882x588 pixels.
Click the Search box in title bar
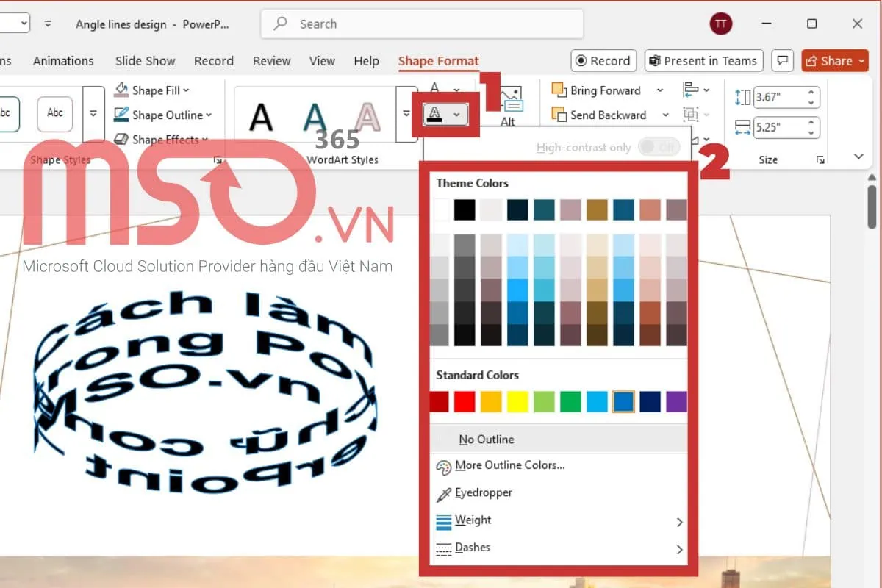pos(422,24)
